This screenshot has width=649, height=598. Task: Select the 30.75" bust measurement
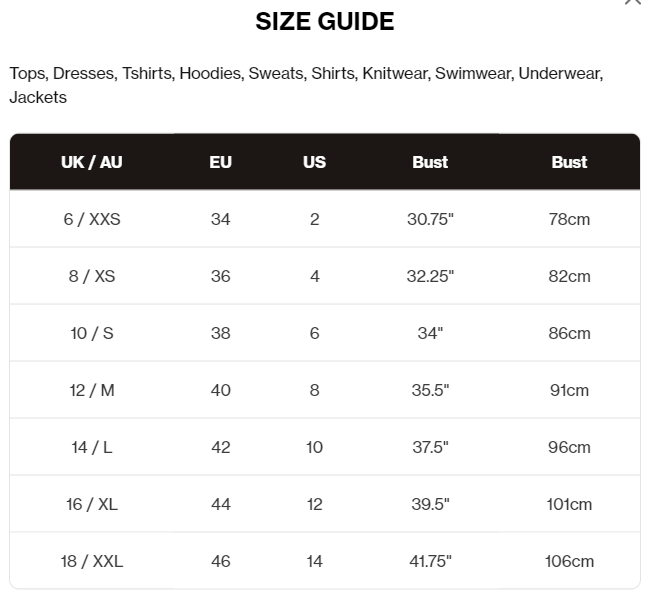430,219
